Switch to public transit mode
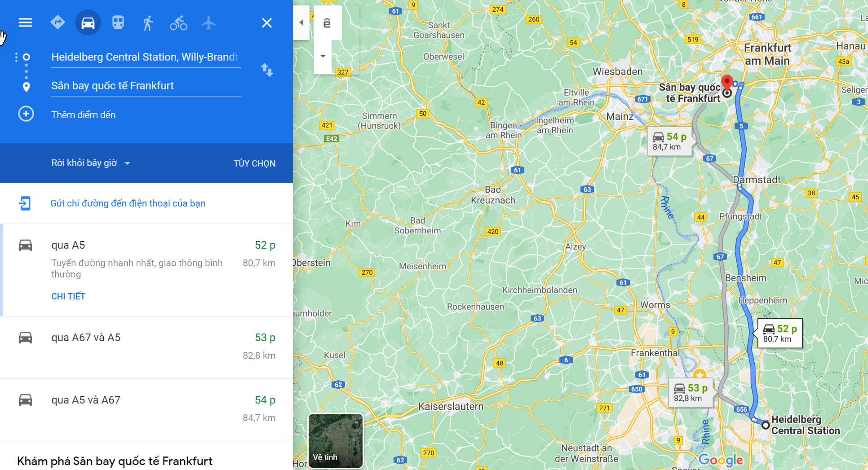The image size is (868, 470). pyautogui.click(x=118, y=22)
